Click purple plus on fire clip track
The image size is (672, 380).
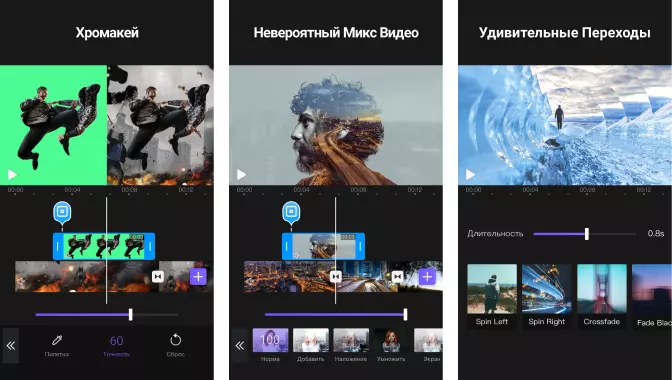click(198, 277)
